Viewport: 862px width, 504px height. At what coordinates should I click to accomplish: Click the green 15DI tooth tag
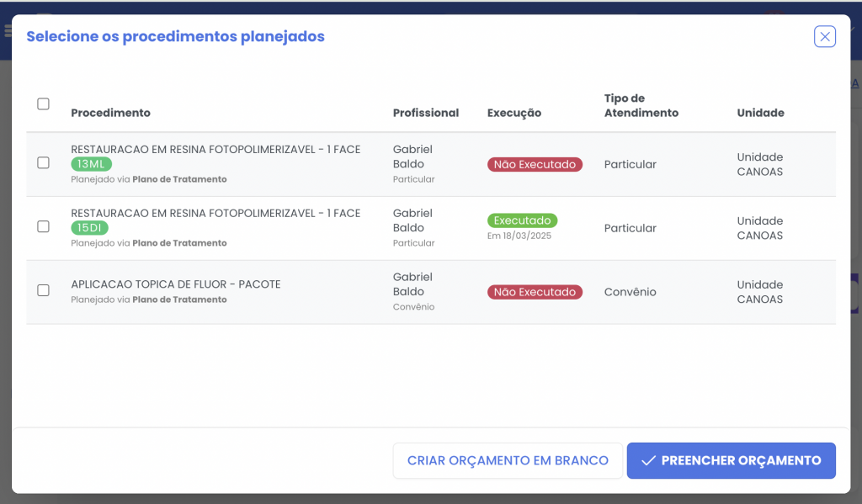(x=90, y=228)
